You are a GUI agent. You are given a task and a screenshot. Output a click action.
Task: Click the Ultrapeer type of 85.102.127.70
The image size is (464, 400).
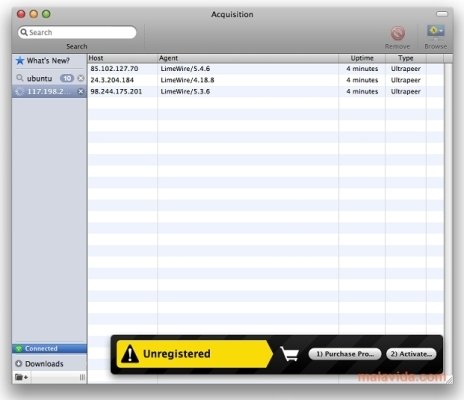[406, 69]
